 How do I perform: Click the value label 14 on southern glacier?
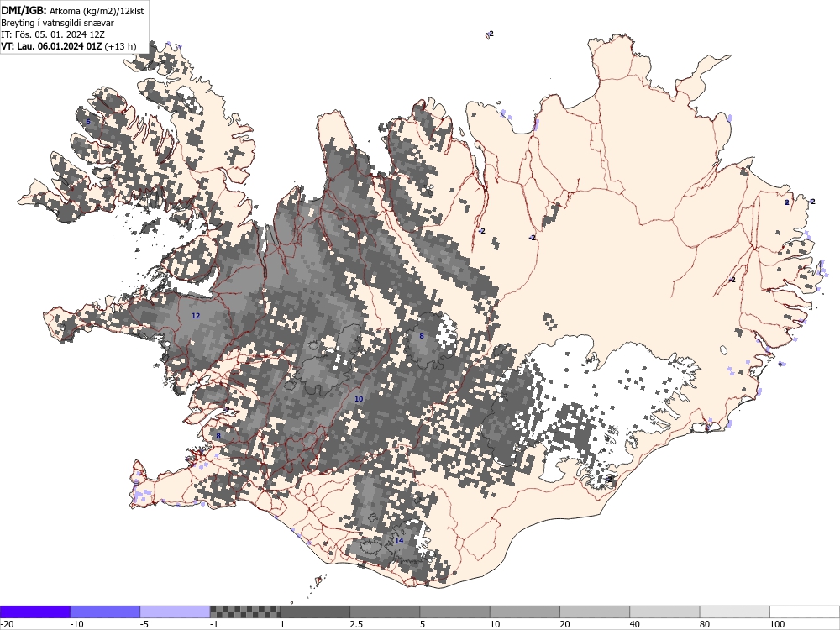(x=399, y=541)
